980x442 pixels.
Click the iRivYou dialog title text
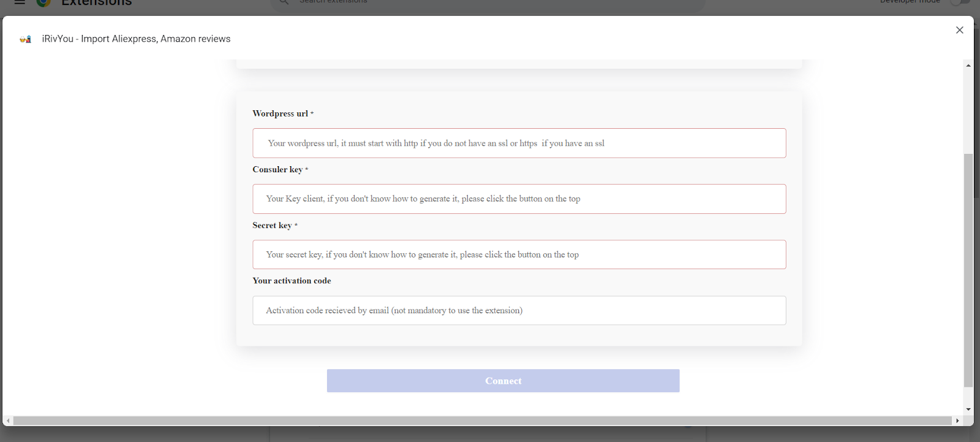tap(136, 39)
